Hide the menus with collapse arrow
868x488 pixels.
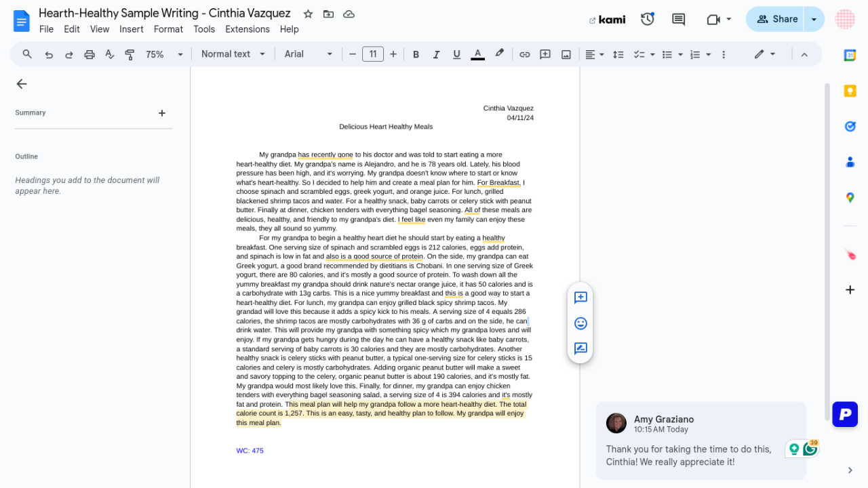[x=804, y=54]
